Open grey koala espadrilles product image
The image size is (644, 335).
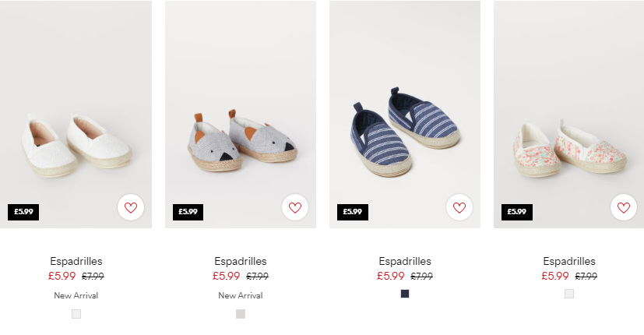[x=241, y=115]
